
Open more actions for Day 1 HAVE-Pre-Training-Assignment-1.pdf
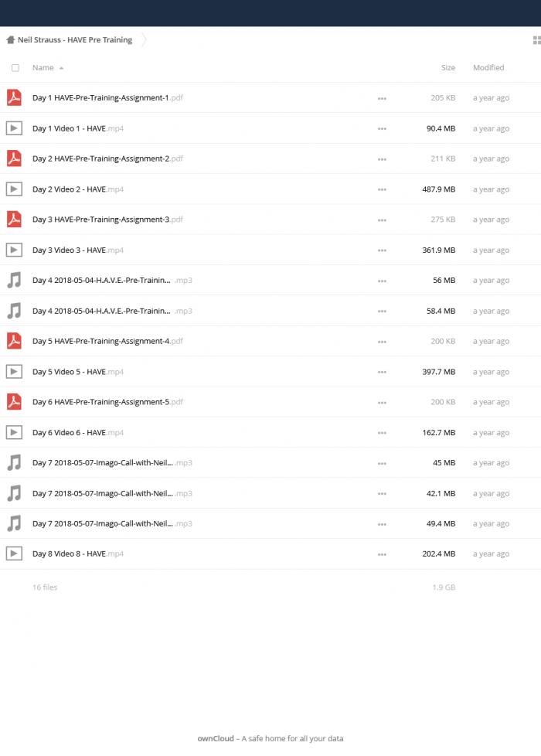click(382, 98)
